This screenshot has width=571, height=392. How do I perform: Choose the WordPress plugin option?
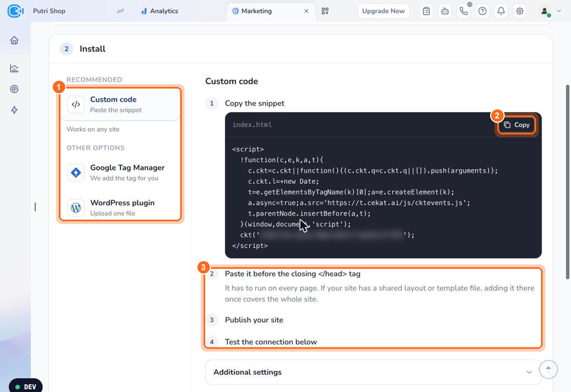120,208
